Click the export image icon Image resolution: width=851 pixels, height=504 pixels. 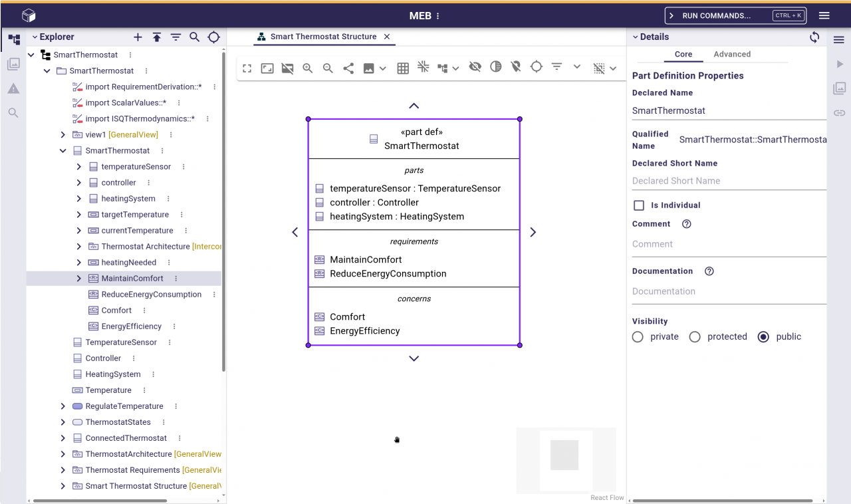[x=368, y=68]
